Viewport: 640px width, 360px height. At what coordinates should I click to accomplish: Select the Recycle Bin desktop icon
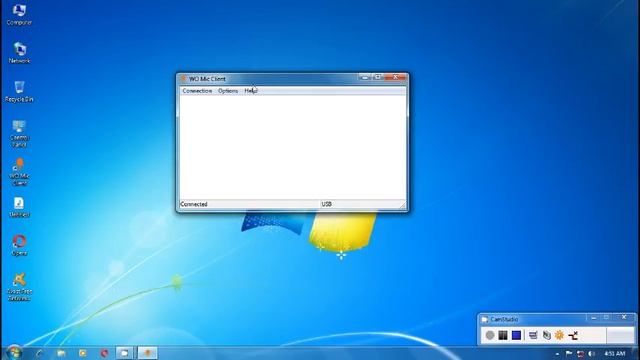point(19,91)
